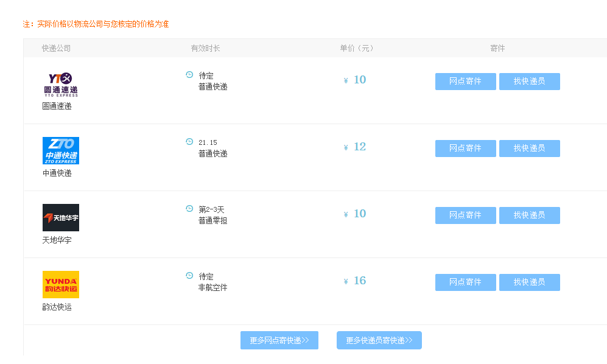Click the clock icon in 韵达快运 row
This screenshot has height=364, width=607.
[189, 276]
